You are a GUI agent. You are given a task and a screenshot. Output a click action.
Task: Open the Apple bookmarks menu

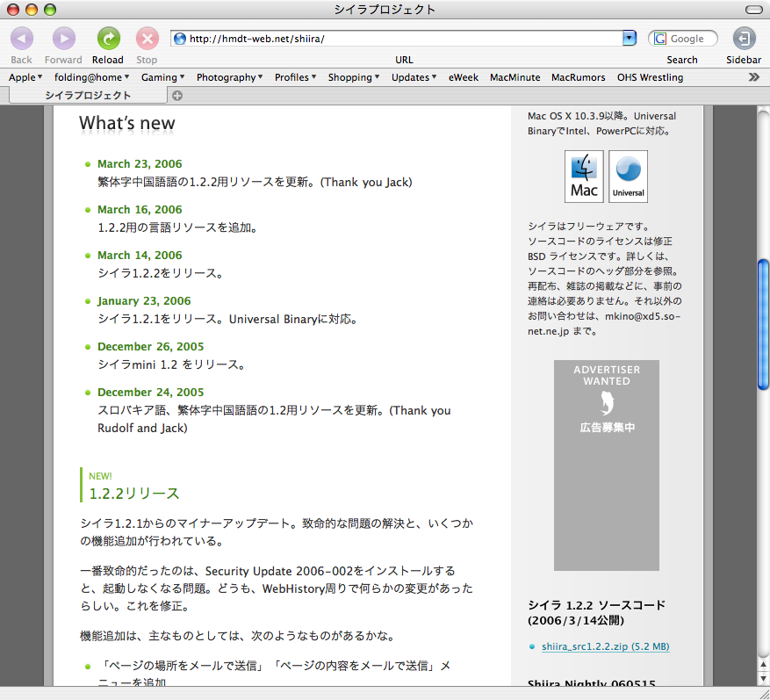click(x=25, y=77)
